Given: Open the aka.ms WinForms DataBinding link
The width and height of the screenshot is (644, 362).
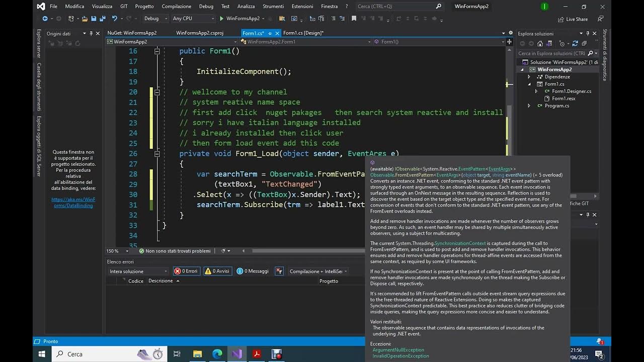Looking at the screenshot, I should (73, 202).
